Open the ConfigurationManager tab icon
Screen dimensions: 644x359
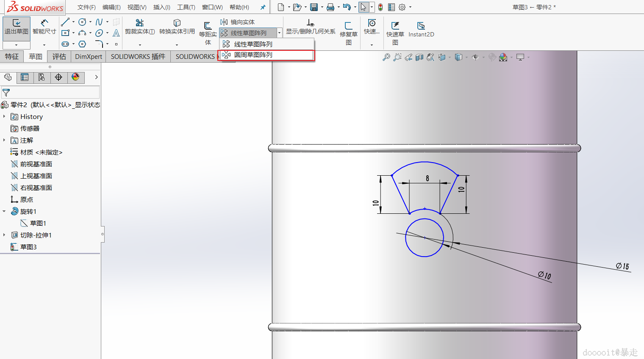coord(42,77)
